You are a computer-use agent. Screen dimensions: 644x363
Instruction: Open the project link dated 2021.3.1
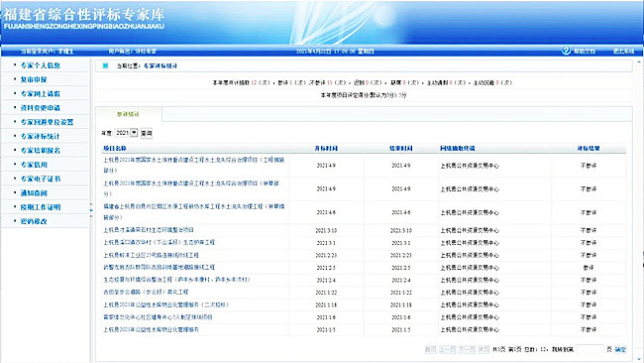click(159, 242)
